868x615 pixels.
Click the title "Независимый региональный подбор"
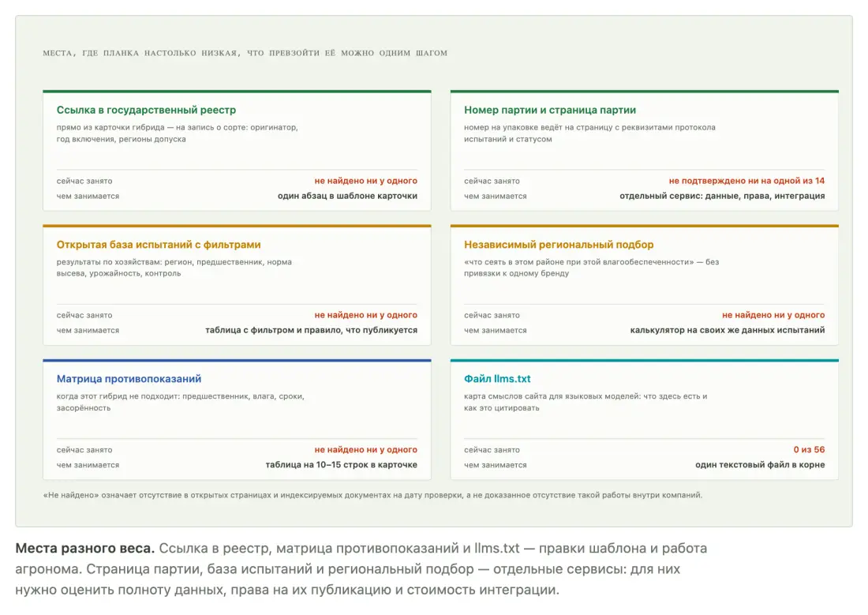click(559, 244)
